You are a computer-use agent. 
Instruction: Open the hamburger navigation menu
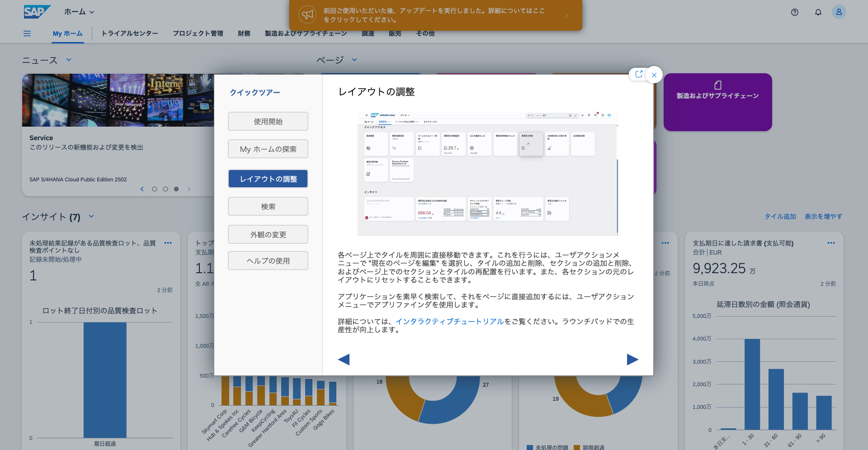click(x=27, y=33)
